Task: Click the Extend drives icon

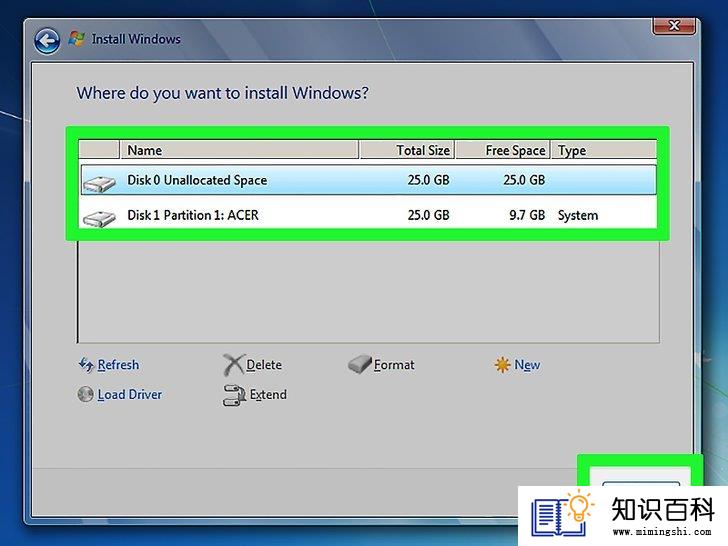Action: [234, 395]
